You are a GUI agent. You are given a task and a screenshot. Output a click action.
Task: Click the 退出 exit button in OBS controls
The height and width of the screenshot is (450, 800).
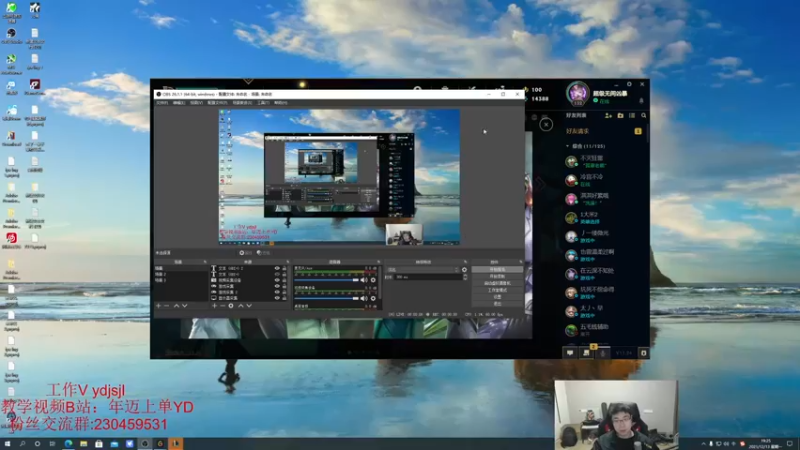[497, 304]
